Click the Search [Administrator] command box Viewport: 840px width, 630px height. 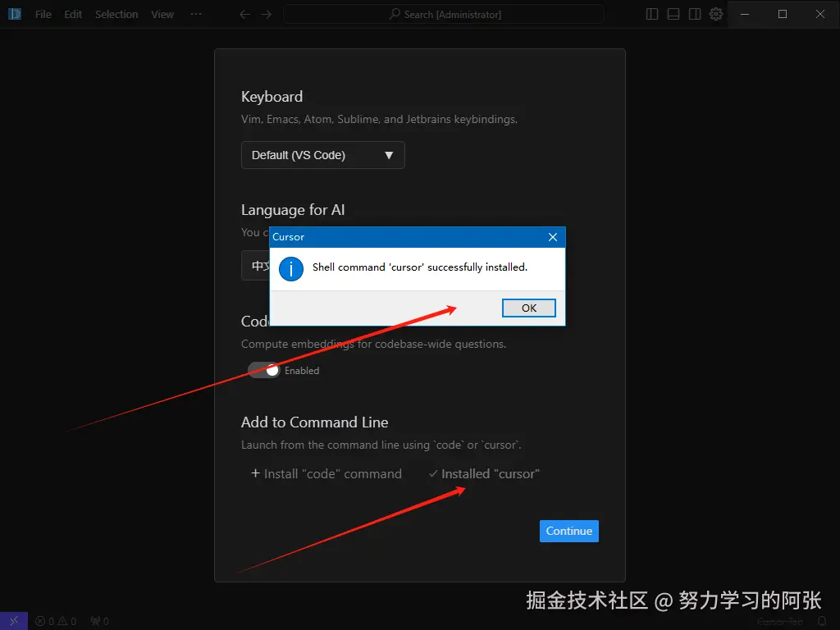pyautogui.click(x=444, y=15)
